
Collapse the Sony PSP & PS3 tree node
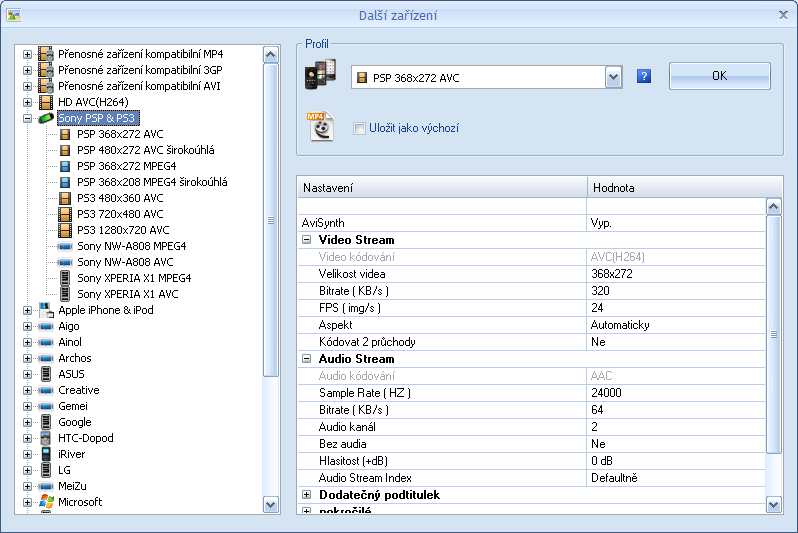pyautogui.click(x=27, y=118)
